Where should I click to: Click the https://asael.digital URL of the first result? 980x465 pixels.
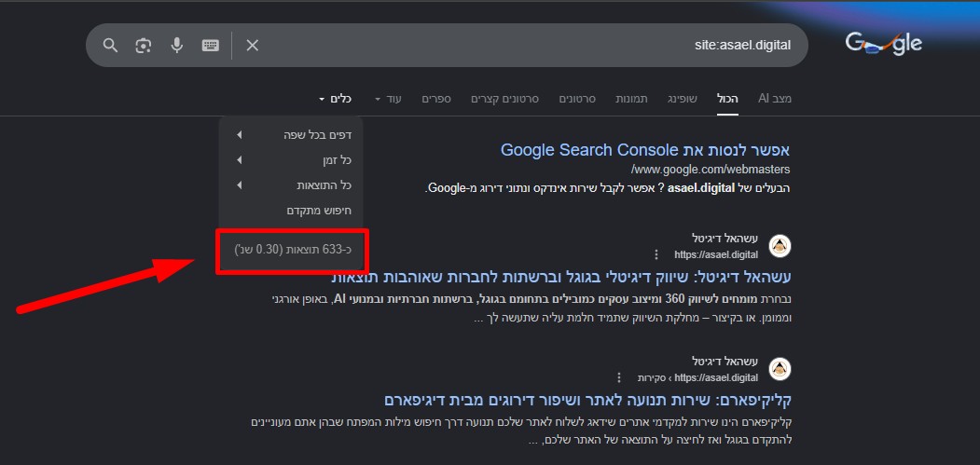tap(716, 254)
